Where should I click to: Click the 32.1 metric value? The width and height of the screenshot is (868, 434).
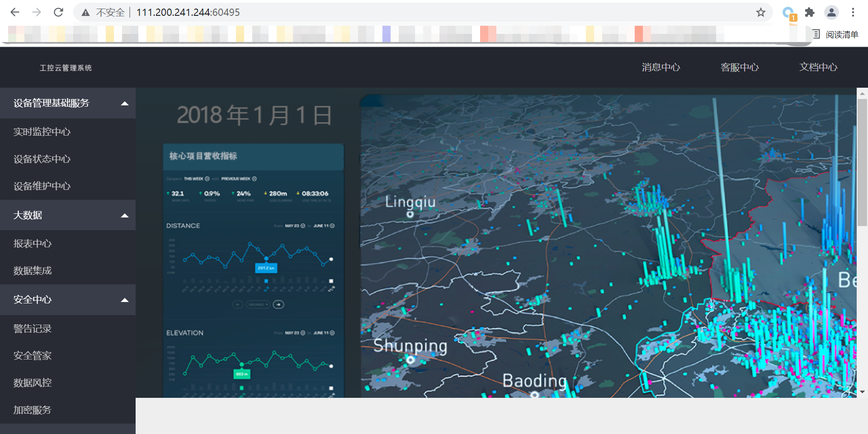[178, 193]
